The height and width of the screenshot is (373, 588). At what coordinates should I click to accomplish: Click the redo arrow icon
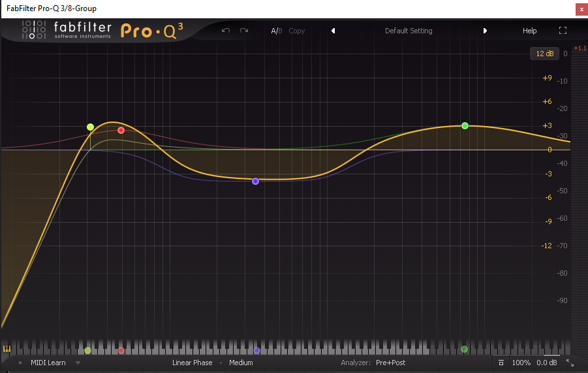point(244,31)
